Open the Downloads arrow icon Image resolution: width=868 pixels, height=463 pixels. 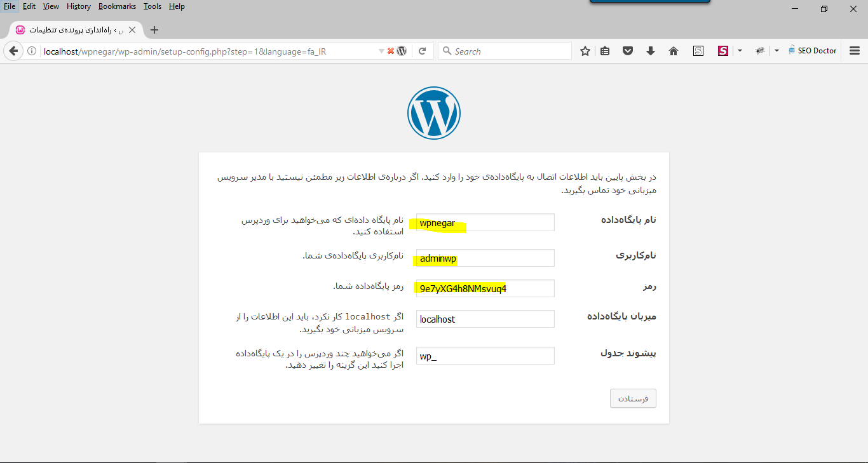(651, 51)
